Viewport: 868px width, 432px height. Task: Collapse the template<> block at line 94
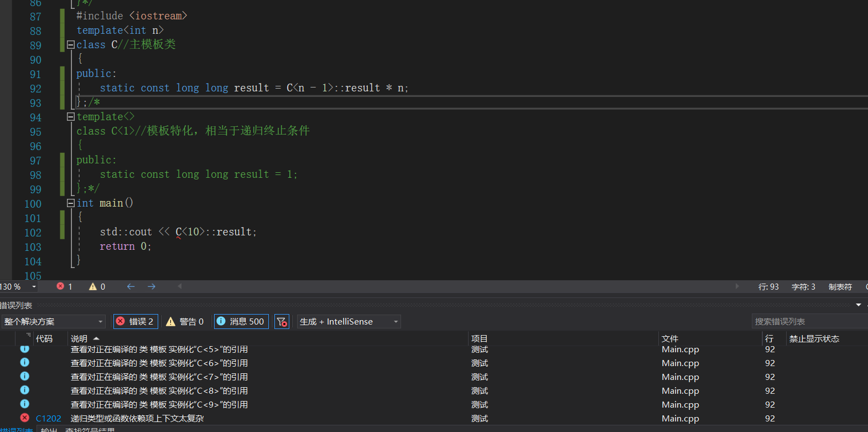point(71,117)
